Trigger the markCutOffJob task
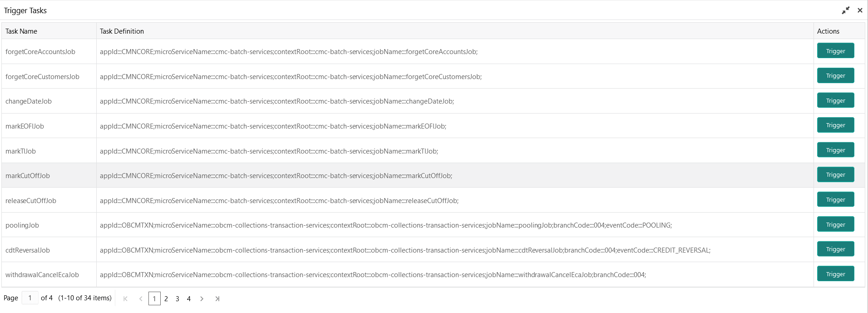868x313 pixels. (x=835, y=174)
